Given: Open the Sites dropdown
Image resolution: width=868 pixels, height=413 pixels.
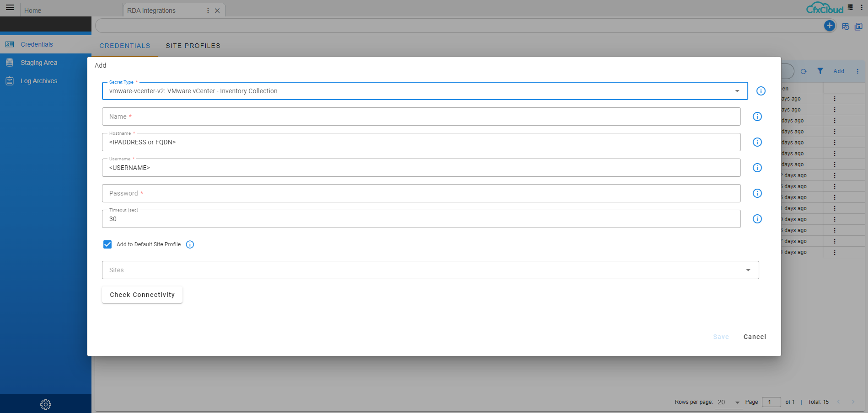Looking at the screenshot, I should click(x=748, y=270).
